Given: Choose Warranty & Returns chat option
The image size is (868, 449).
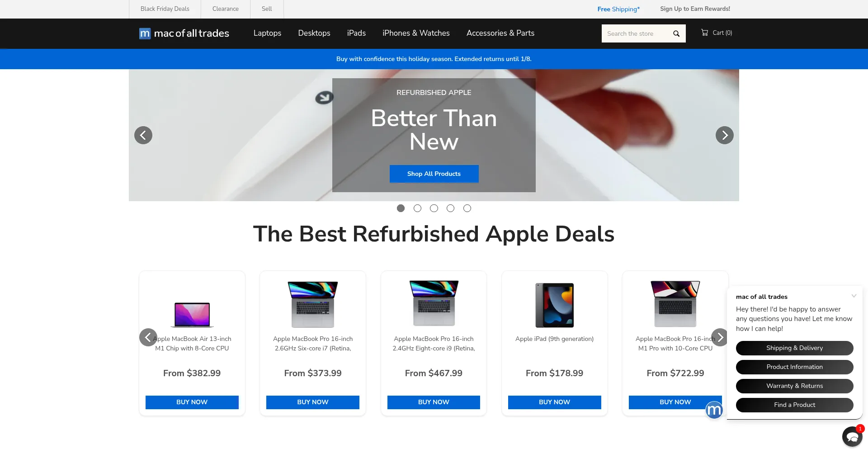Looking at the screenshot, I should [795, 386].
